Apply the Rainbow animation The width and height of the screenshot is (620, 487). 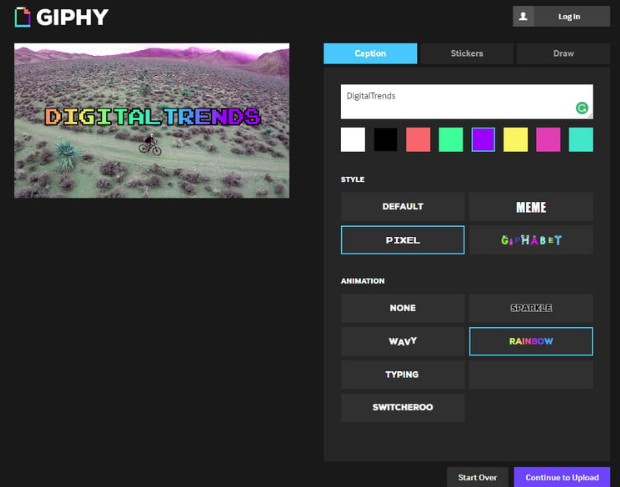(531, 341)
